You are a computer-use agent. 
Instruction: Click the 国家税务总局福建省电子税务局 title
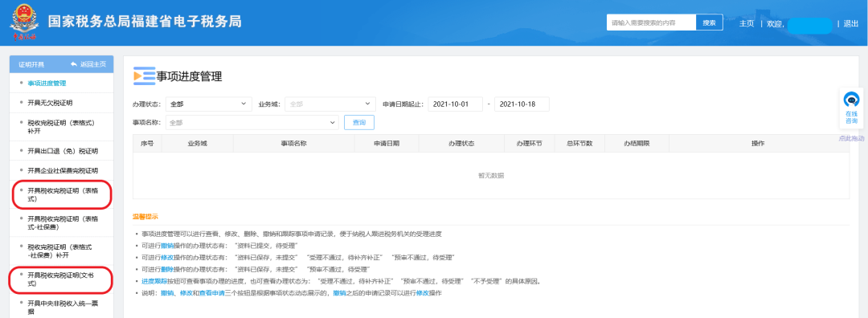coord(145,22)
